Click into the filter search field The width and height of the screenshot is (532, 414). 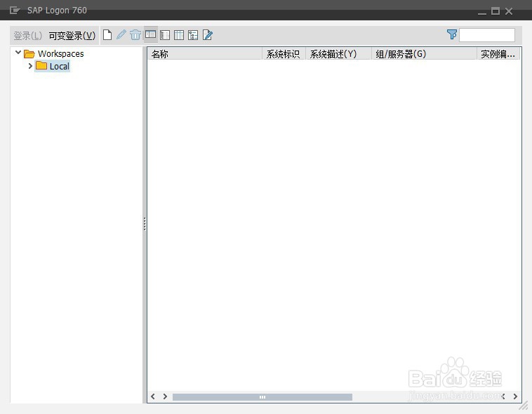point(487,35)
